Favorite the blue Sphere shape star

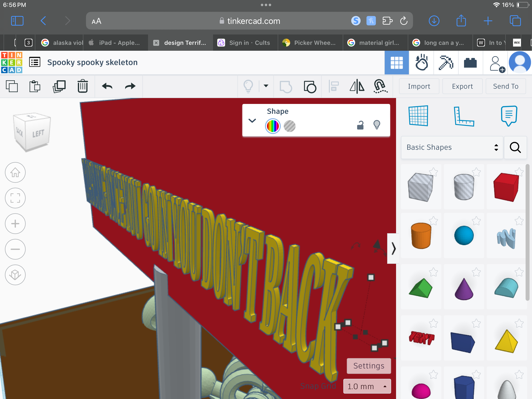476,221
